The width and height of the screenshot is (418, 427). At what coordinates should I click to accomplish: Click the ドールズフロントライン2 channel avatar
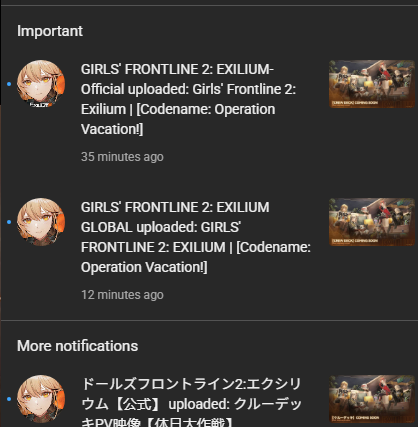click(41, 399)
